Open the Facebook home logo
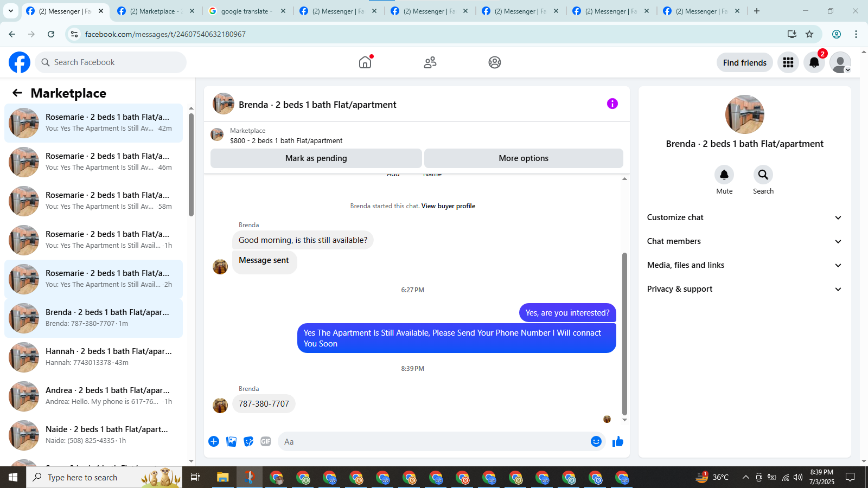The height and width of the screenshot is (488, 868). (x=20, y=62)
